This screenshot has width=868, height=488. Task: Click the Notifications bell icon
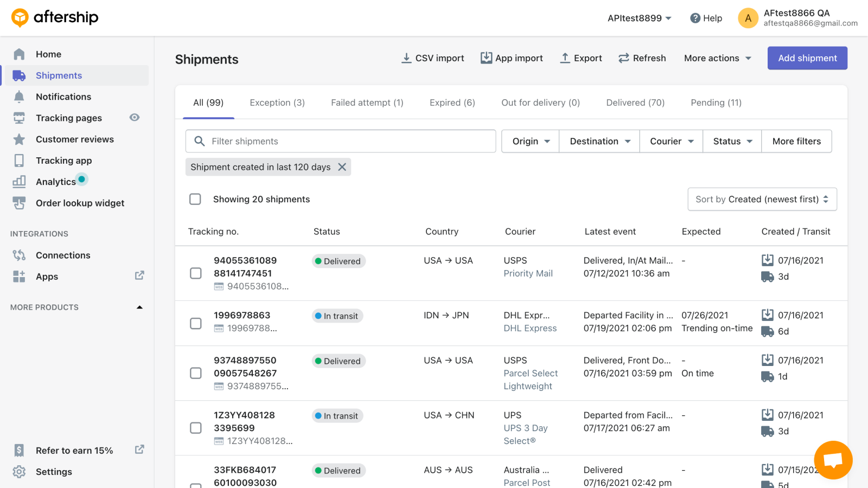pos(19,97)
